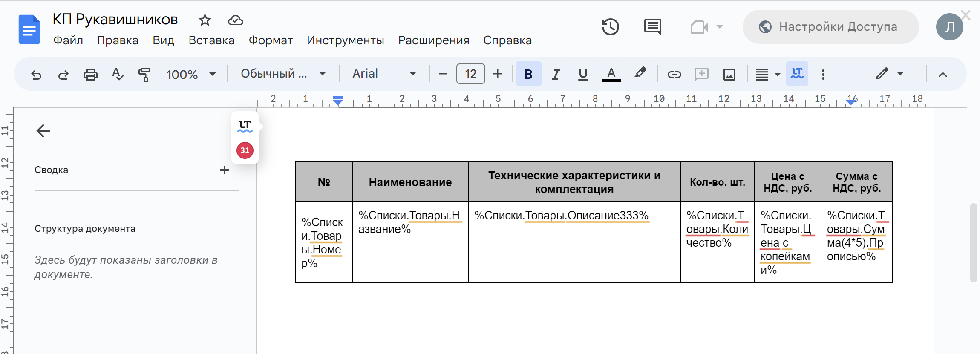Open the paragraph style Обычный dropdown

(x=283, y=74)
